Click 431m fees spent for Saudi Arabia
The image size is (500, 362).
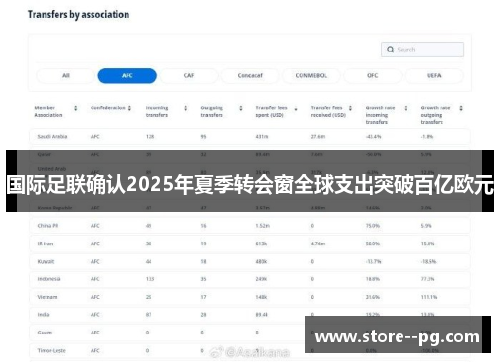[262, 137]
